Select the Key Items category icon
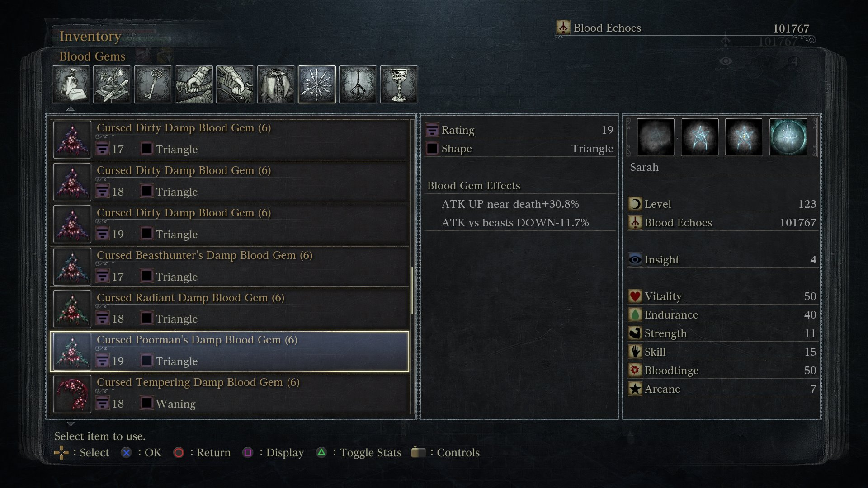The image size is (868, 488). [x=153, y=84]
